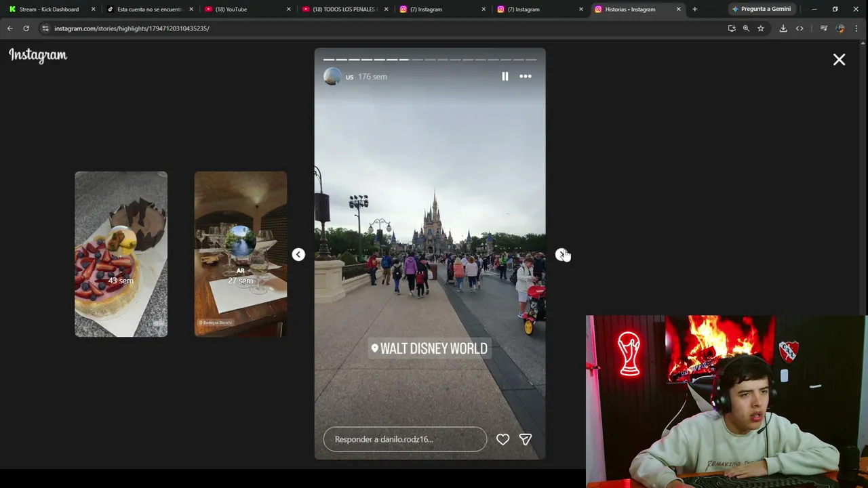The image size is (868, 488).
Task: Bookmark this page with the star icon
Action: pyautogui.click(x=761, y=28)
